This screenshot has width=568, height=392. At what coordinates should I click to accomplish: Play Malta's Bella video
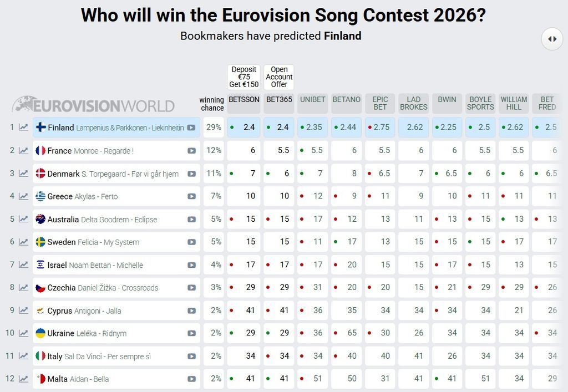coord(192,379)
